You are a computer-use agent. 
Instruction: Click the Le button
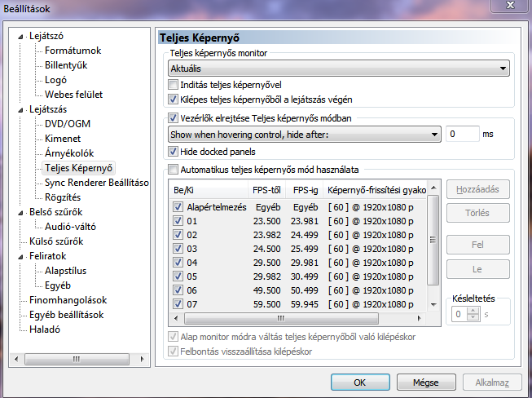click(477, 269)
